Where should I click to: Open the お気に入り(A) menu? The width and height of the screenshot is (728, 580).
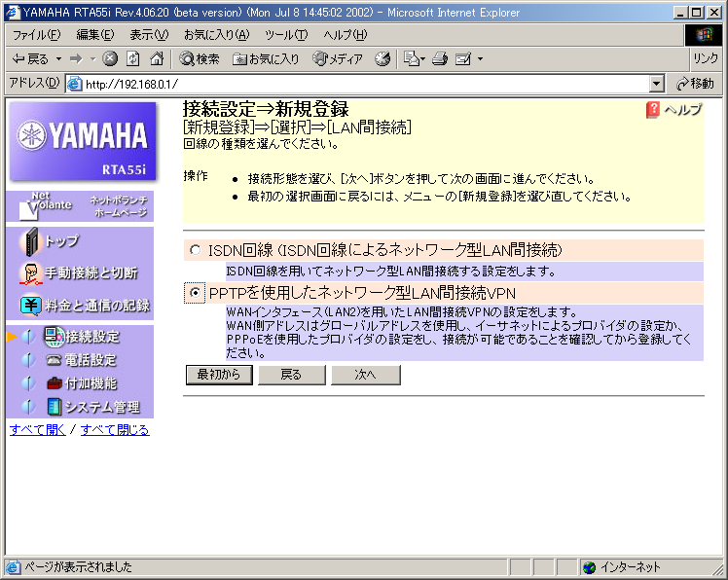click(216, 35)
